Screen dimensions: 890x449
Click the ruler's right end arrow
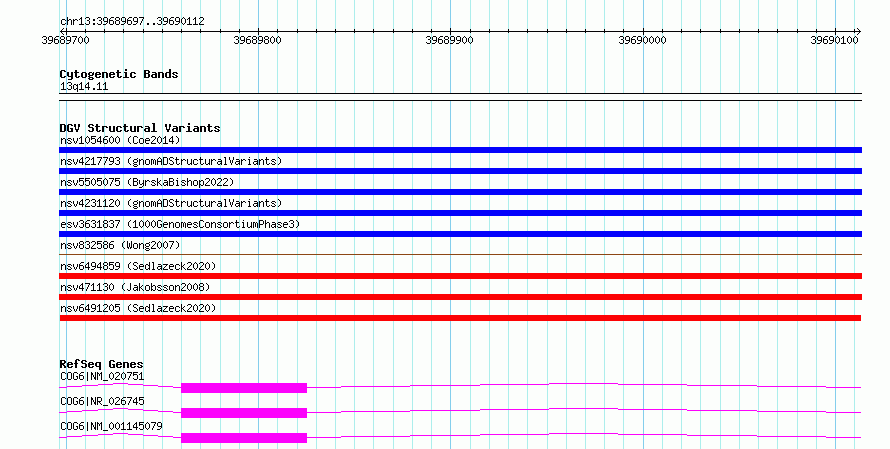[858, 32]
